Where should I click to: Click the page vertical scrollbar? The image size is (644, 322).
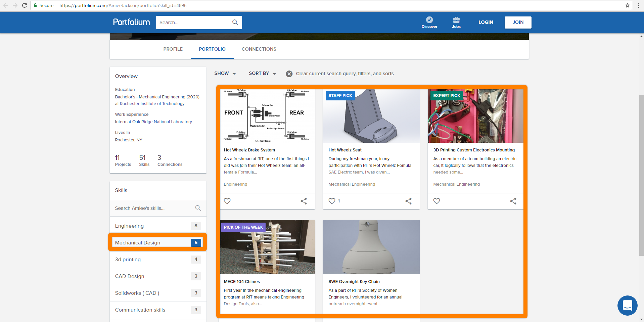click(641, 176)
